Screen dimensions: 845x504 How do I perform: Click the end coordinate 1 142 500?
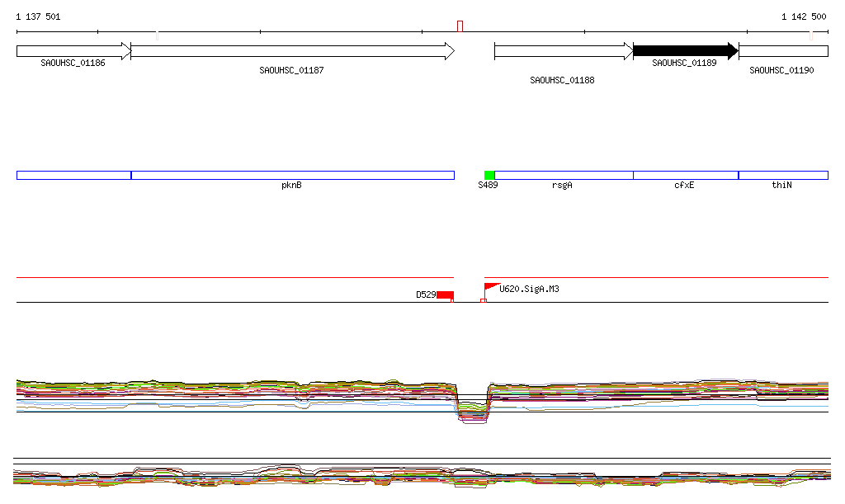point(804,16)
